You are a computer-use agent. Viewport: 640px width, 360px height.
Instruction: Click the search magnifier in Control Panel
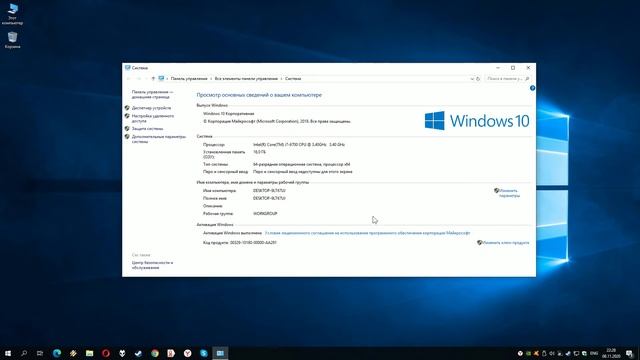pyautogui.click(x=527, y=78)
